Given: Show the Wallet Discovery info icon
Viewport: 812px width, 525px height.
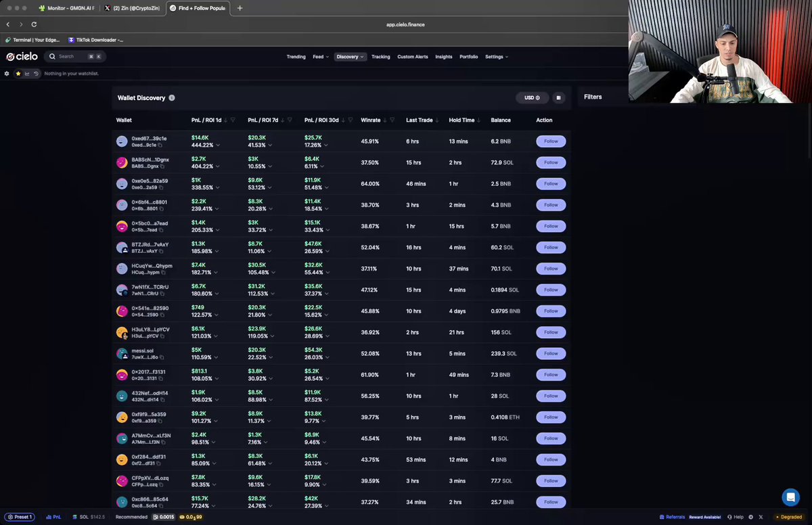Looking at the screenshot, I should point(172,98).
